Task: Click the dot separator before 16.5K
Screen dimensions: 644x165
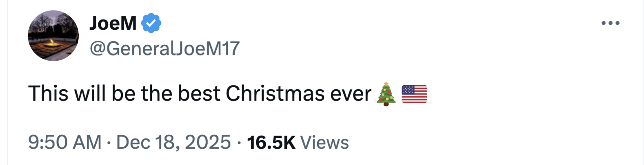Action: point(239,143)
